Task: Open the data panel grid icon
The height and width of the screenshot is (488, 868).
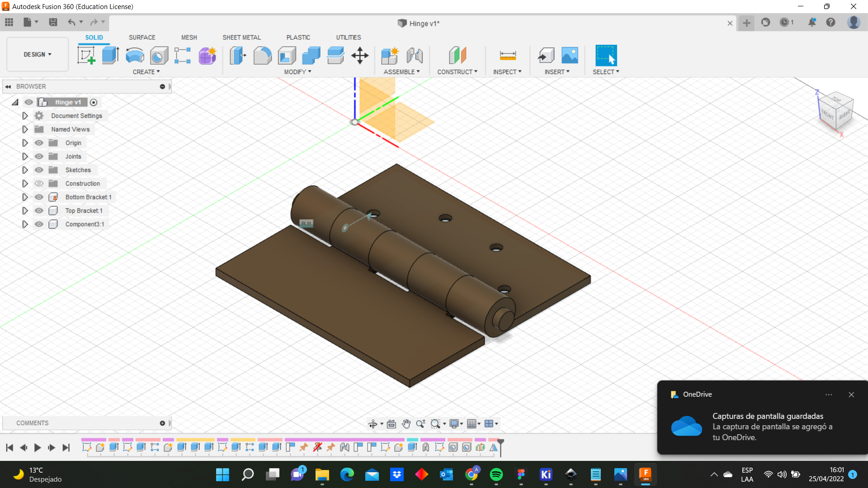Action: click(x=9, y=22)
